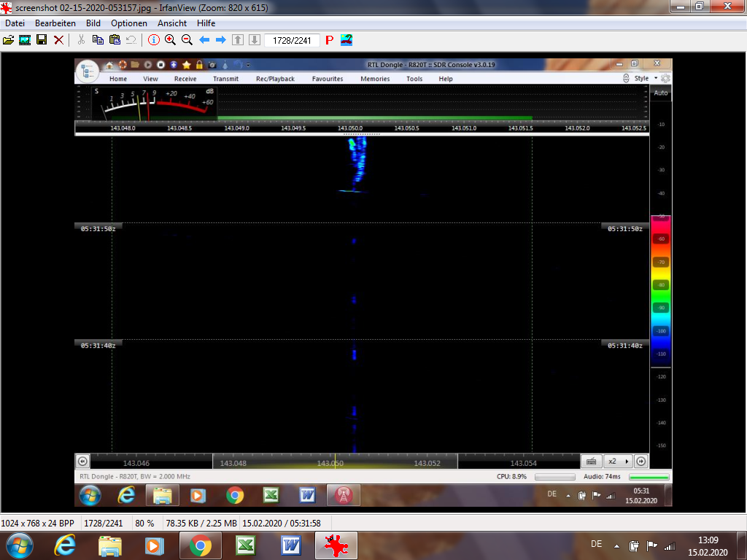Switch to Word in the taskbar
This screenshot has height=560, width=747.
pyautogui.click(x=291, y=545)
